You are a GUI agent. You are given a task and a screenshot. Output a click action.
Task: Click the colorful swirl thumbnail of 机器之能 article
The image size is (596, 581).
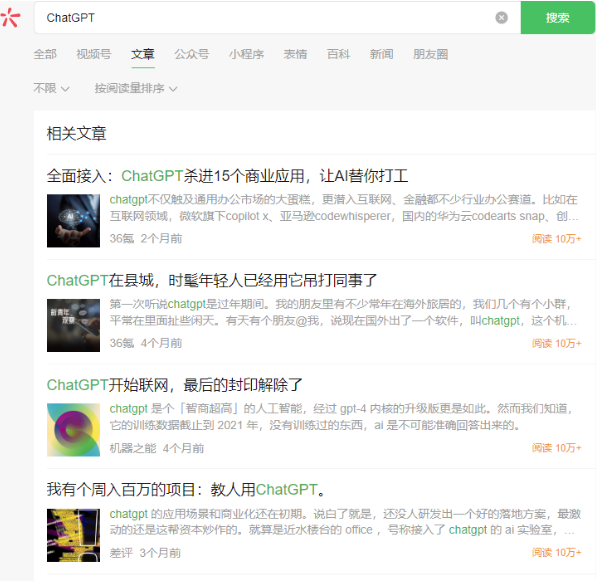(x=73, y=430)
